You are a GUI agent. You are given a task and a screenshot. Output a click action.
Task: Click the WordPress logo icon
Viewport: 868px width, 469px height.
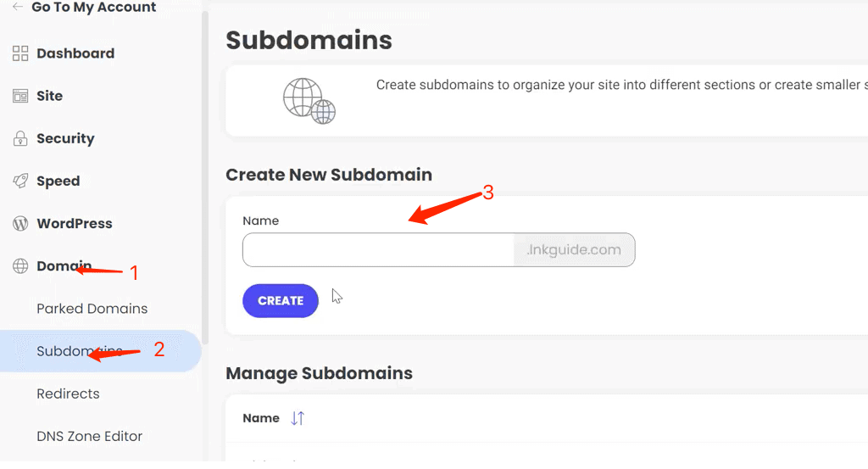coord(20,224)
